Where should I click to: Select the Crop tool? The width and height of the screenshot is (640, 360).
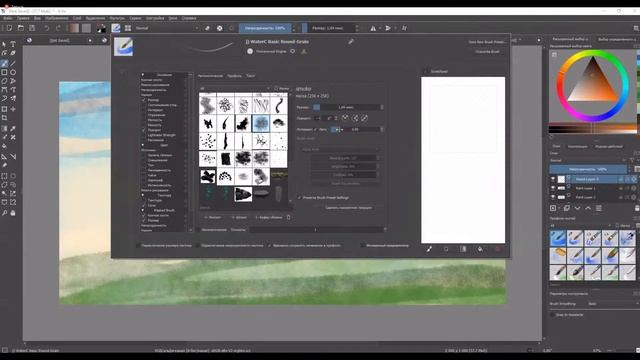[4, 118]
